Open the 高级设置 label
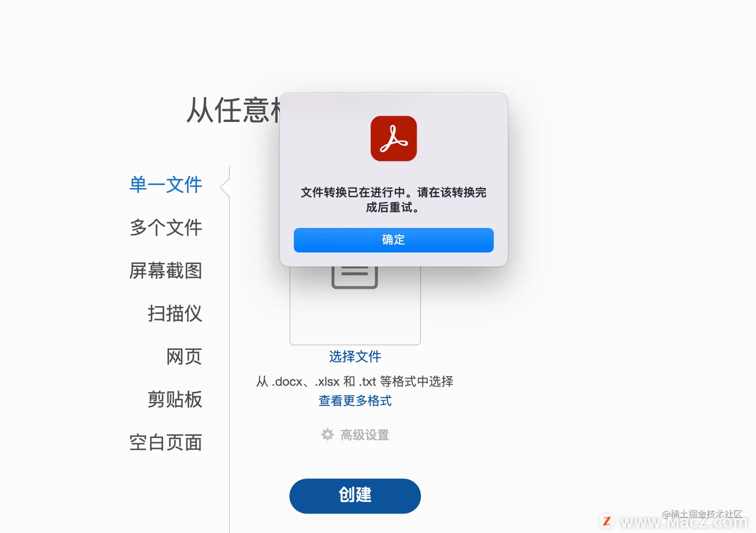The height and width of the screenshot is (533, 756). 365,435
